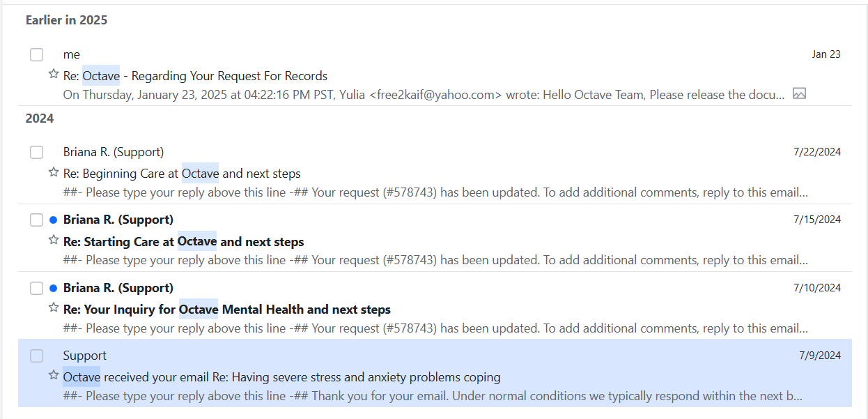Star the Octave records request email
This screenshot has height=419, width=868.
click(54, 74)
